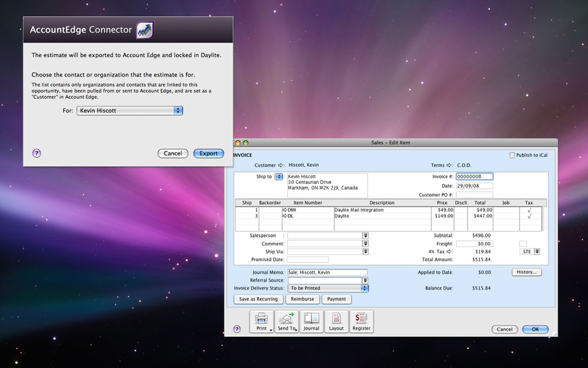Viewport: 588px width, 368px height.
Task: Toggle tax checkmark on Daylite row
Action: (x=529, y=216)
